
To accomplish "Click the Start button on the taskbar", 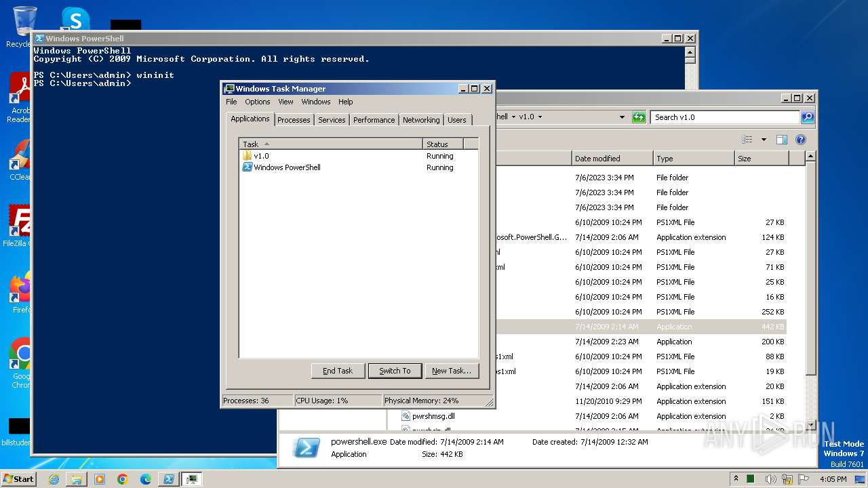I will pos(18,479).
